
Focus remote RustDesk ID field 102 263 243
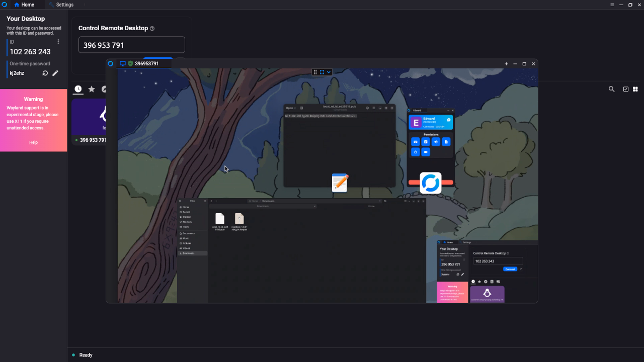498,261
